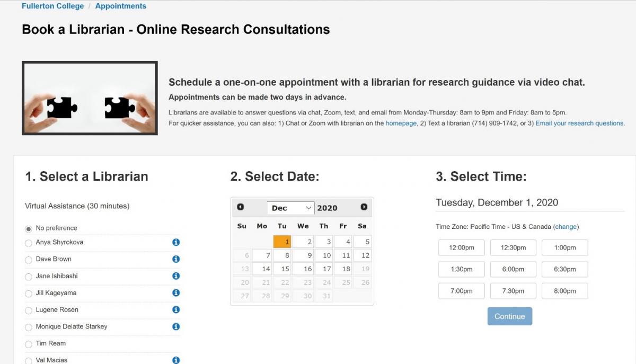Open Email your research questions link

tap(580, 123)
